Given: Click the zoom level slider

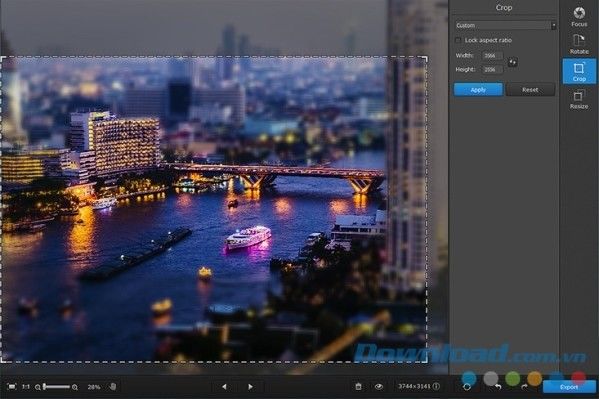Looking at the screenshot, I should [57, 387].
